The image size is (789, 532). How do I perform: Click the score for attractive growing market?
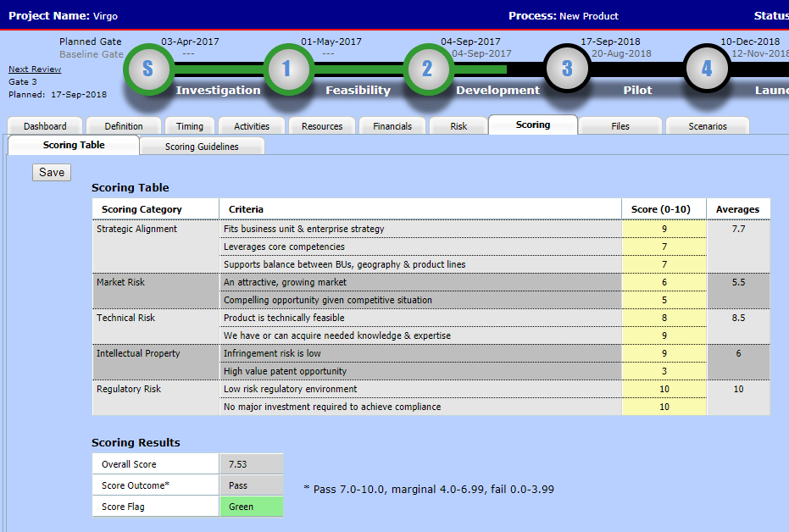pyautogui.click(x=664, y=282)
